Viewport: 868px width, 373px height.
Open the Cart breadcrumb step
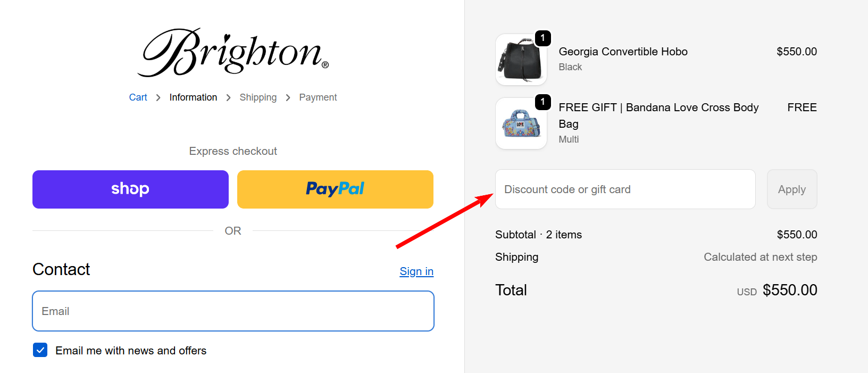(x=138, y=97)
